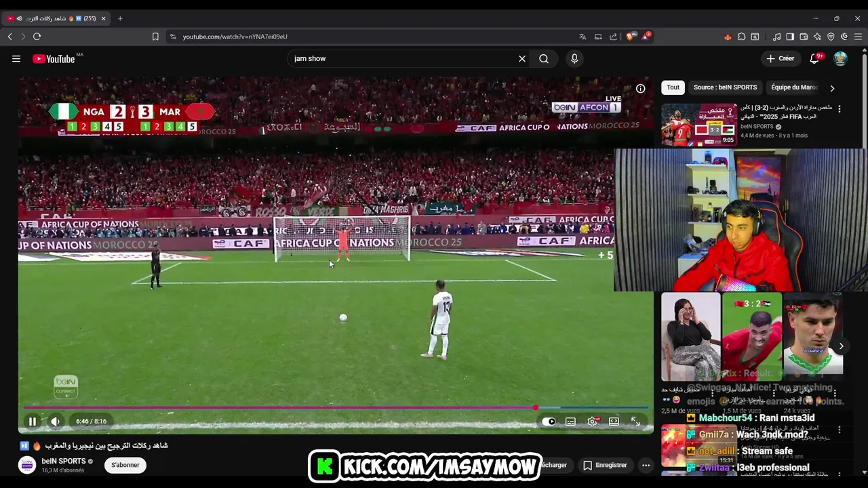The width and height of the screenshot is (868, 488).
Task: Toggle the autoplay switch in the player
Action: coord(549,422)
